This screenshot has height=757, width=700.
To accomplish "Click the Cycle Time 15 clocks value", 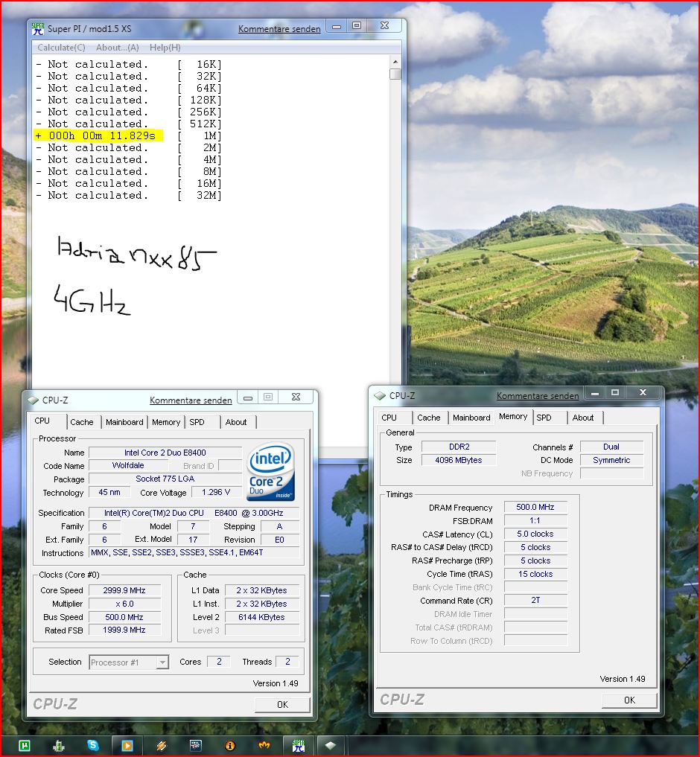I will [535, 575].
